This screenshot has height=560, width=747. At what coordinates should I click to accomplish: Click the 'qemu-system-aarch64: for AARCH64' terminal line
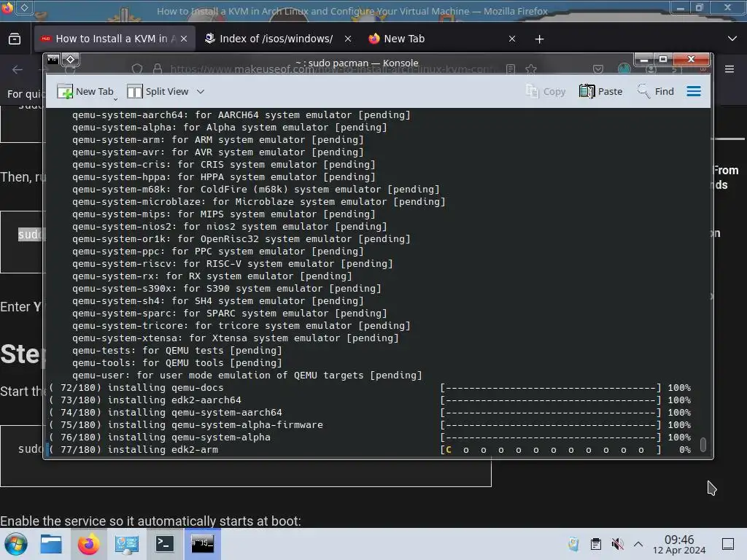[241, 114]
